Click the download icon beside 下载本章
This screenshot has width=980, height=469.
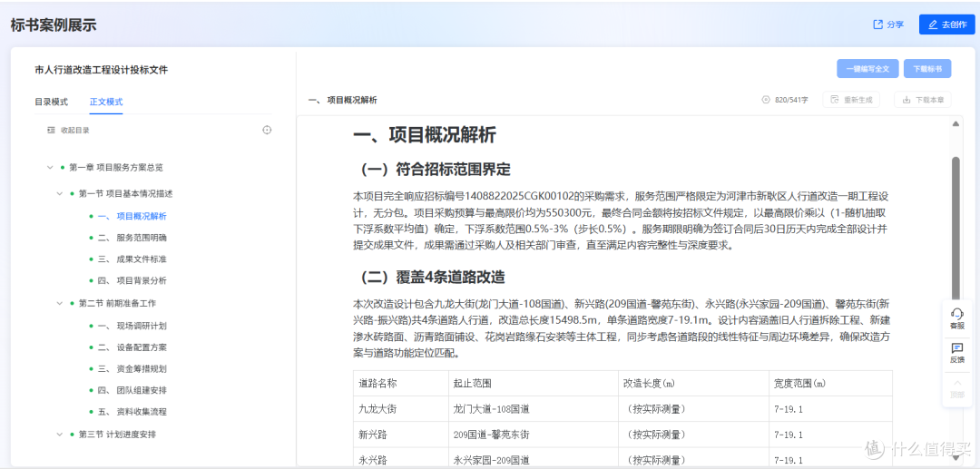coord(906,100)
